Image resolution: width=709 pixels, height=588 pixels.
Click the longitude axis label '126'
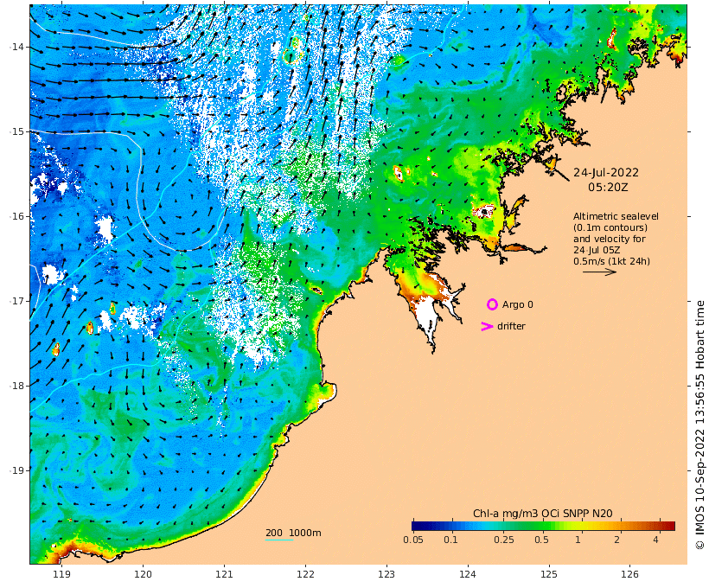click(629, 574)
